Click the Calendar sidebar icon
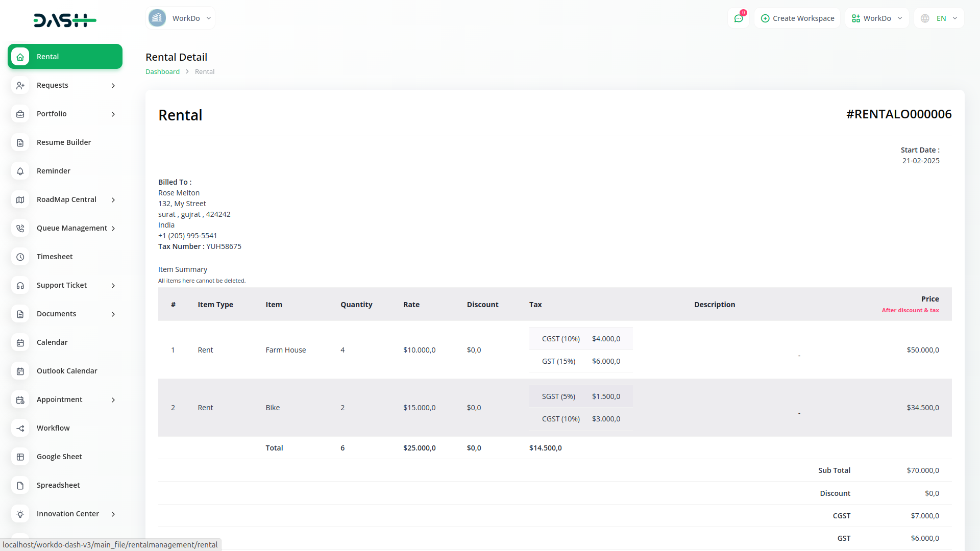 [20, 342]
